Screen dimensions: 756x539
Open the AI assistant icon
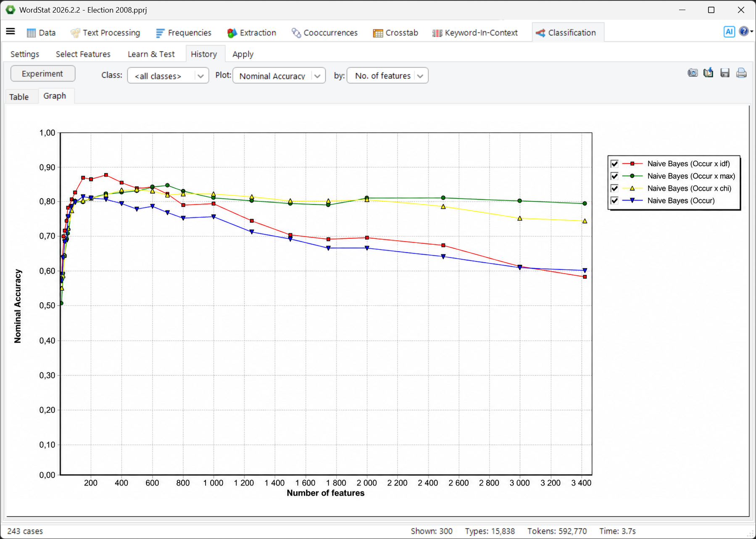click(729, 32)
